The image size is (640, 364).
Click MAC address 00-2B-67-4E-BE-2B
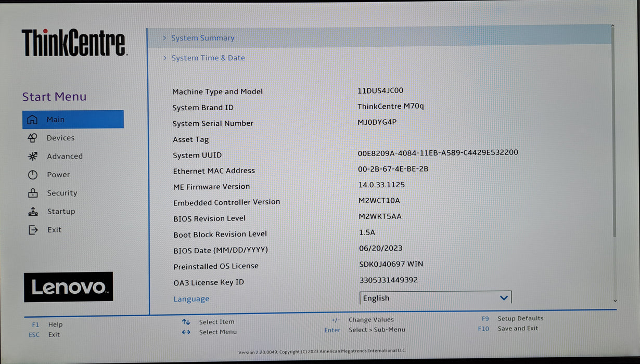tap(393, 169)
